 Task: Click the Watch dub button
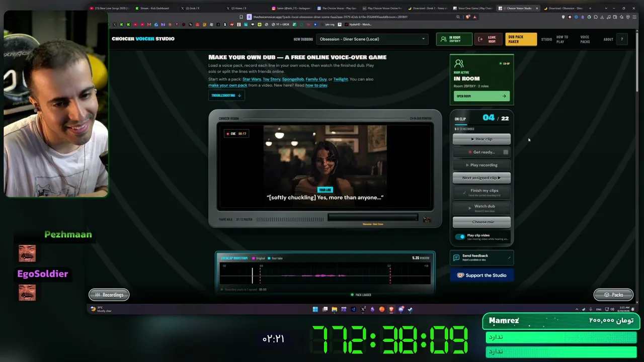(481, 207)
